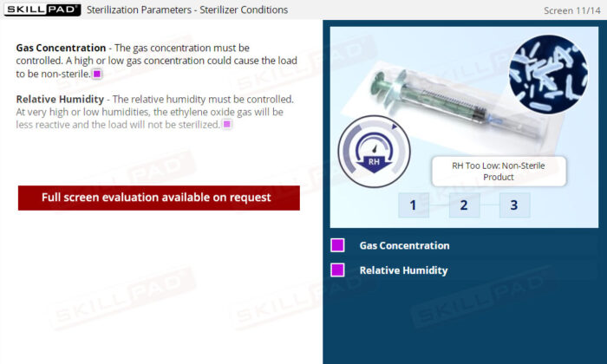Select step 2 in the animation panel

(464, 205)
